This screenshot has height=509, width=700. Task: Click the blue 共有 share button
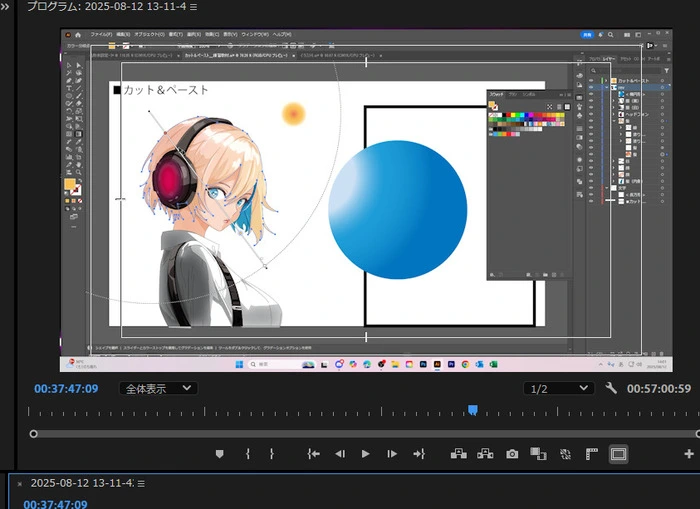tap(587, 34)
